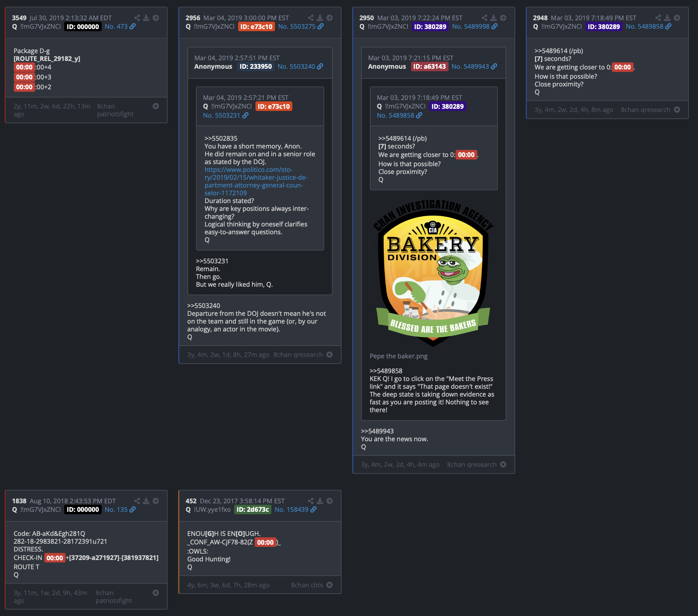Click the >>5503240 reply reference in post 2956

click(x=203, y=306)
